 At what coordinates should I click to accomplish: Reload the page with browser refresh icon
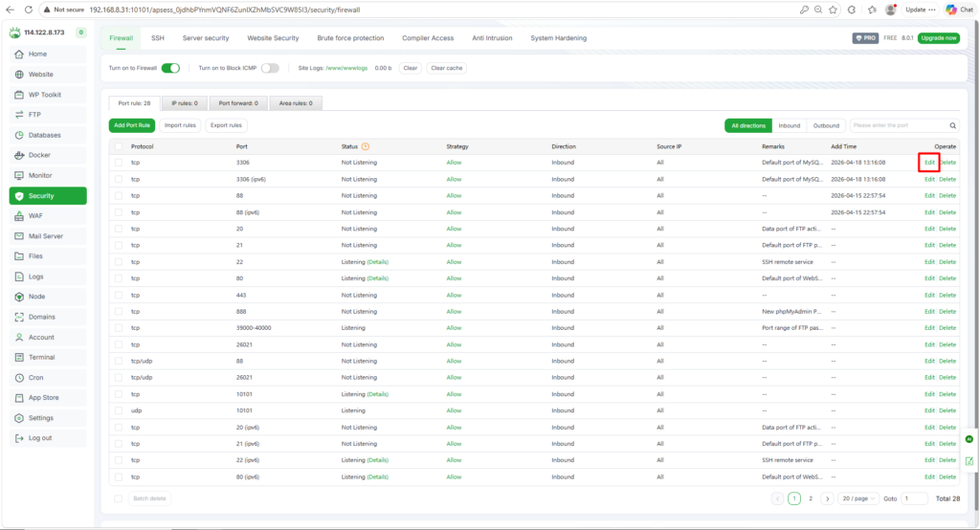(28, 9)
